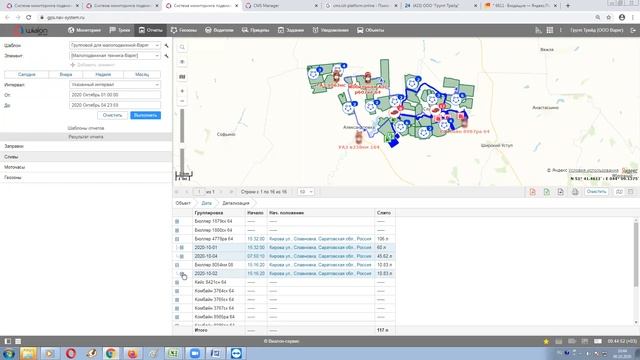This screenshot has width=640, height=360.
Task: Select the Неделя period button
Action: pyautogui.click(x=103, y=75)
